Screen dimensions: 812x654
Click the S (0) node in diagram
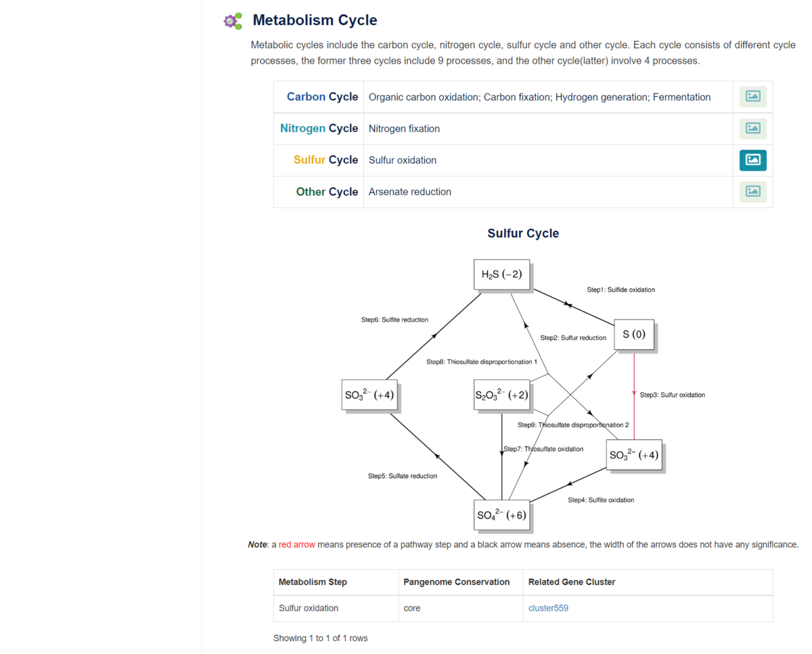pyautogui.click(x=633, y=334)
